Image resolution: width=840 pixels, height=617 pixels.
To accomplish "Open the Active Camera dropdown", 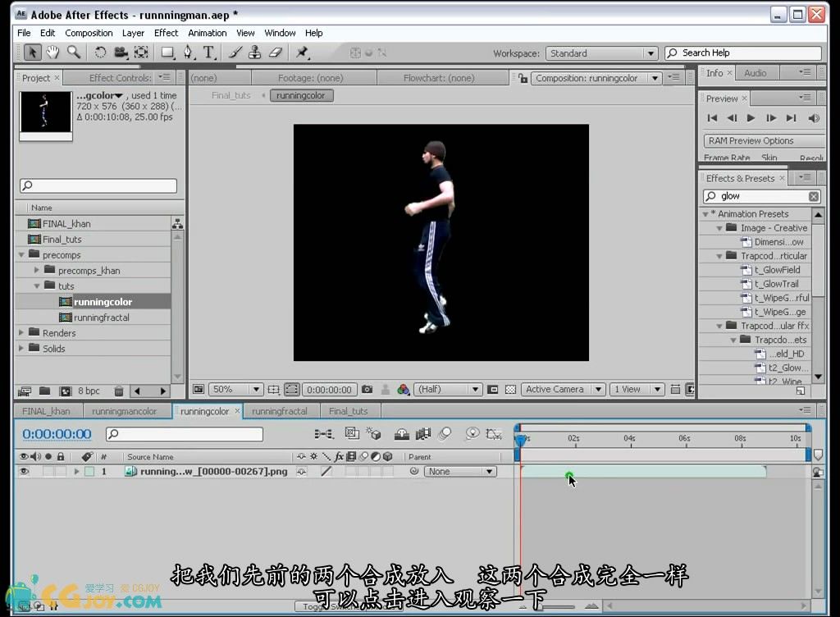I will coord(563,390).
